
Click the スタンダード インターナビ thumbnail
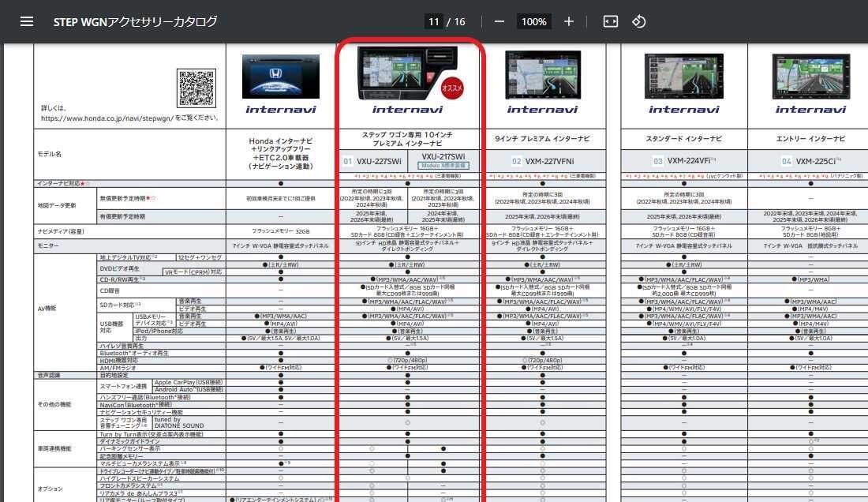coord(683,76)
